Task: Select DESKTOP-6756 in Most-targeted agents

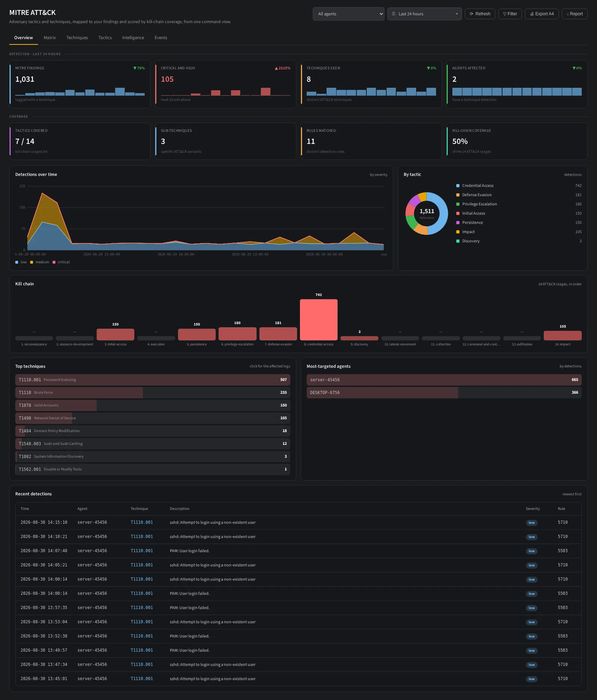Action: (444, 393)
